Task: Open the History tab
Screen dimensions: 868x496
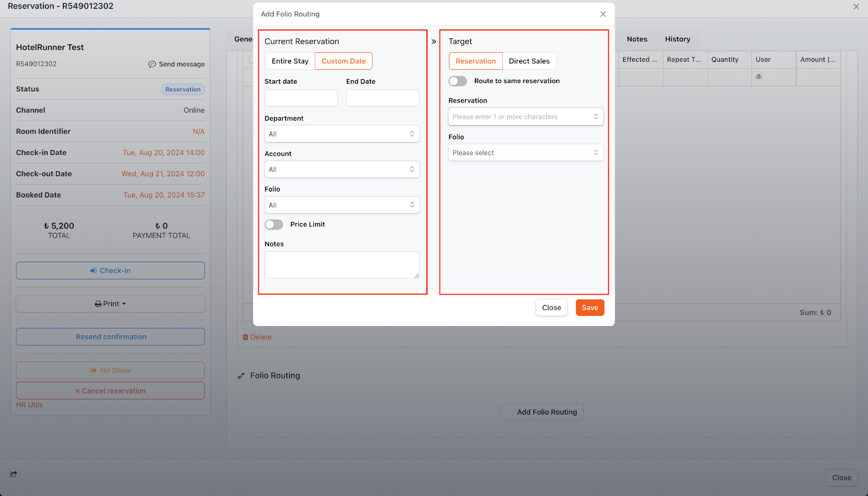Action: click(678, 39)
